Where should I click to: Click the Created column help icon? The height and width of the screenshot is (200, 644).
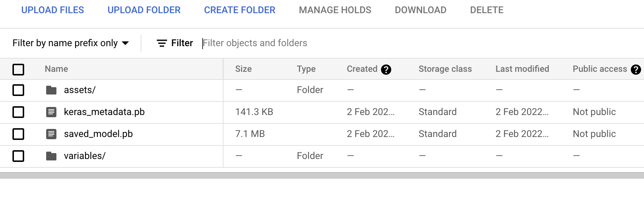click(x=386, y=69)
